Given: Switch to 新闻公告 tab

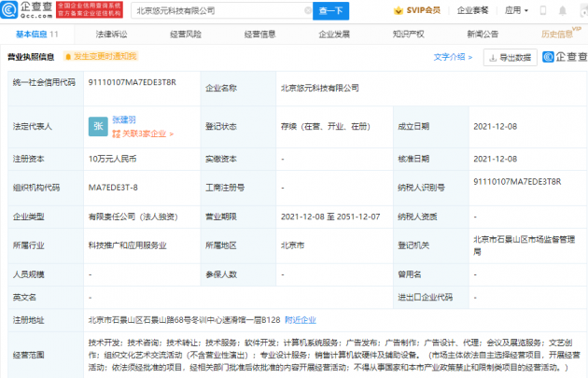Looking at the screenshot, I should (483, 35).
